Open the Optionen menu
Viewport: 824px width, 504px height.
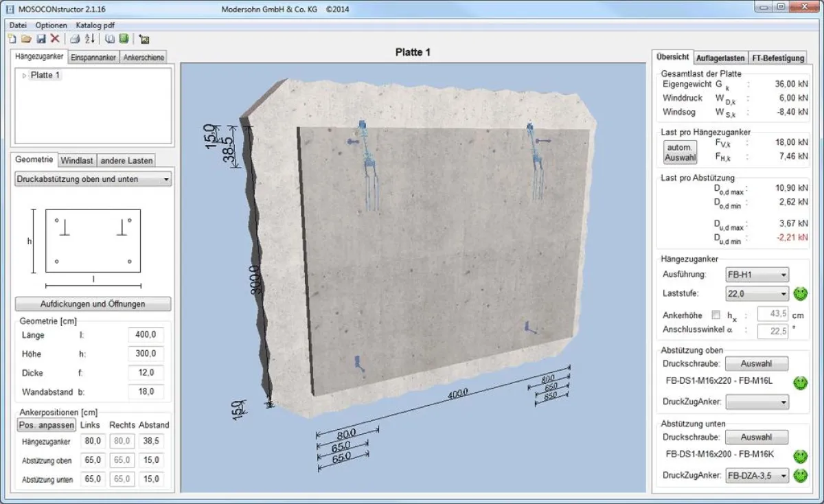[x=51, y=25]
